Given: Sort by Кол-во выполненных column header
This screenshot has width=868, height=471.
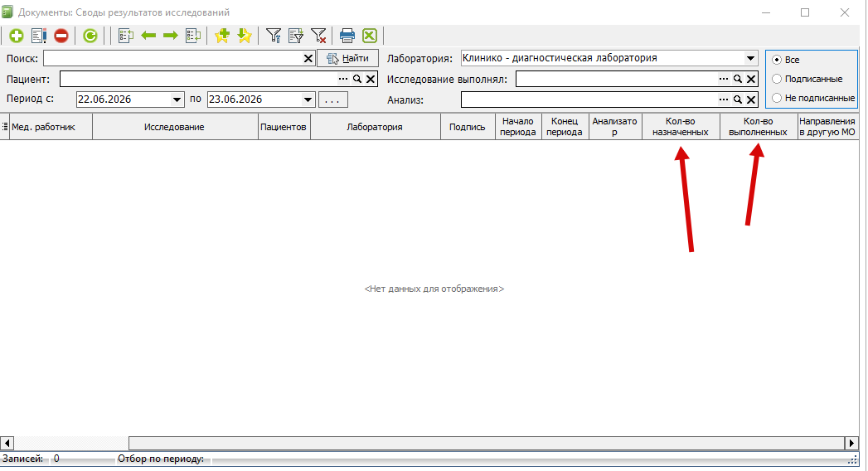Looking at the screenshot, I should click(759, 127).
